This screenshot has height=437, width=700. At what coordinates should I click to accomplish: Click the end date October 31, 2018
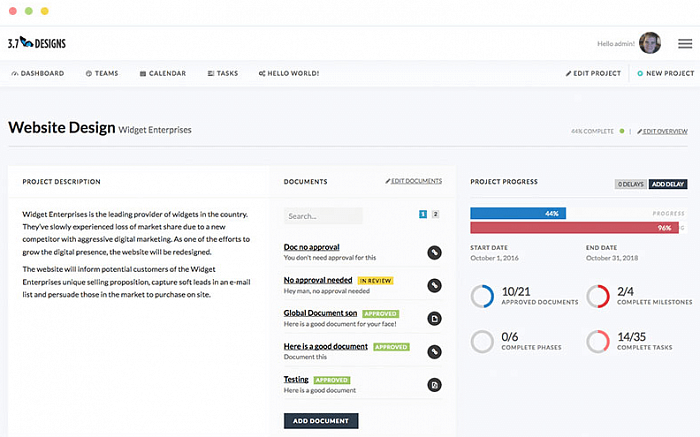[x=612, y=258]
